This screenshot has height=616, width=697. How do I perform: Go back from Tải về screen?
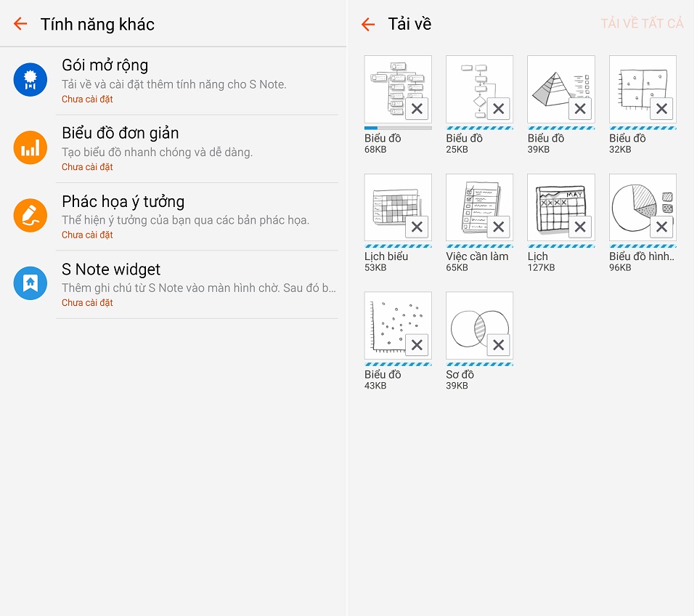tap(368, 25)
